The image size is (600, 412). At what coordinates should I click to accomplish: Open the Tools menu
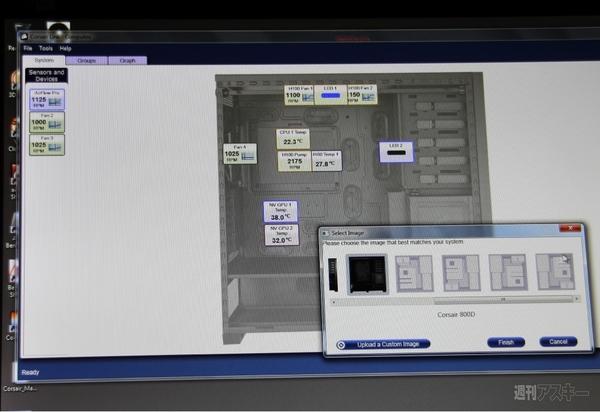coord(46,48)
